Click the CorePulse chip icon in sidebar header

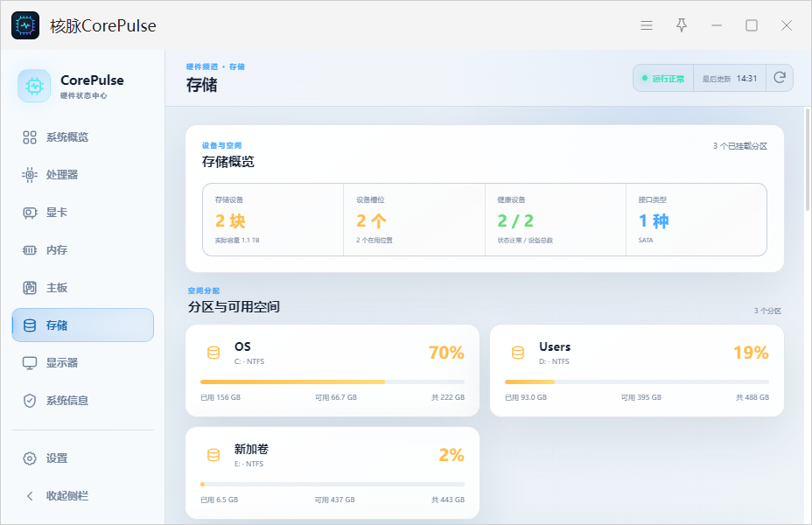[34, 86]
